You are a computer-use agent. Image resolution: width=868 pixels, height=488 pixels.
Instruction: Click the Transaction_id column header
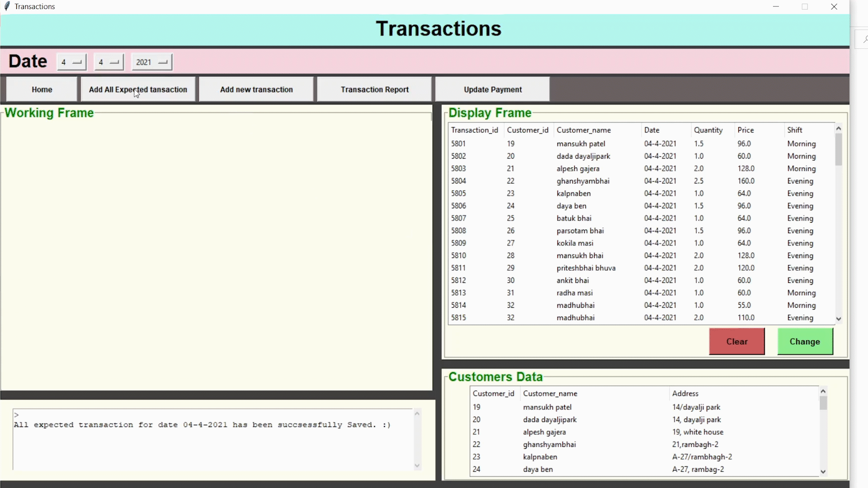475,130
